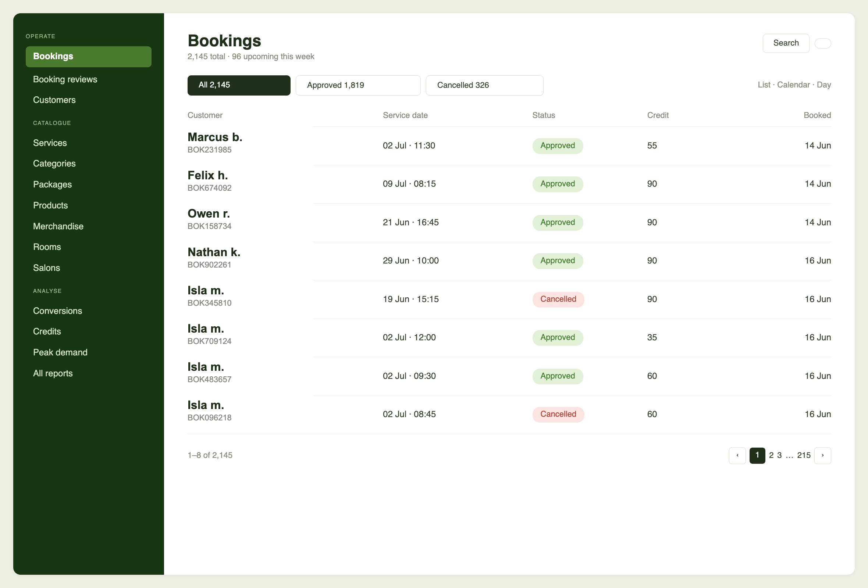Go to page 1 in pagination
The height and width of the screenshot is (588, 868).
[757, 455]
